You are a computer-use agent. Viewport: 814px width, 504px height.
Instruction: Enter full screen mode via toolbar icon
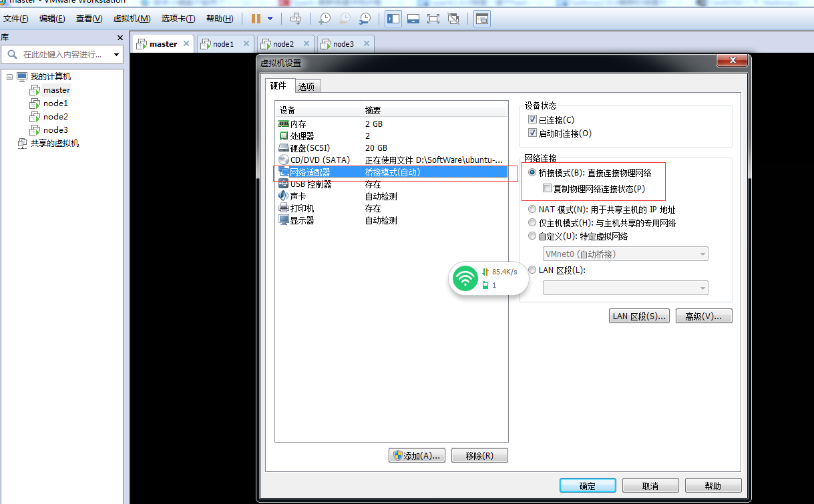433,19
